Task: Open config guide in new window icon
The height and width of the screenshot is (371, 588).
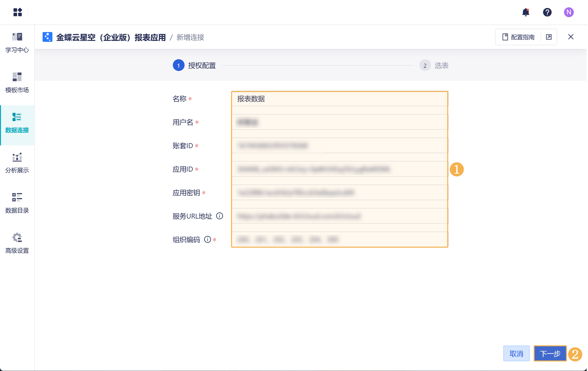Action: click(x=549, y=37)
